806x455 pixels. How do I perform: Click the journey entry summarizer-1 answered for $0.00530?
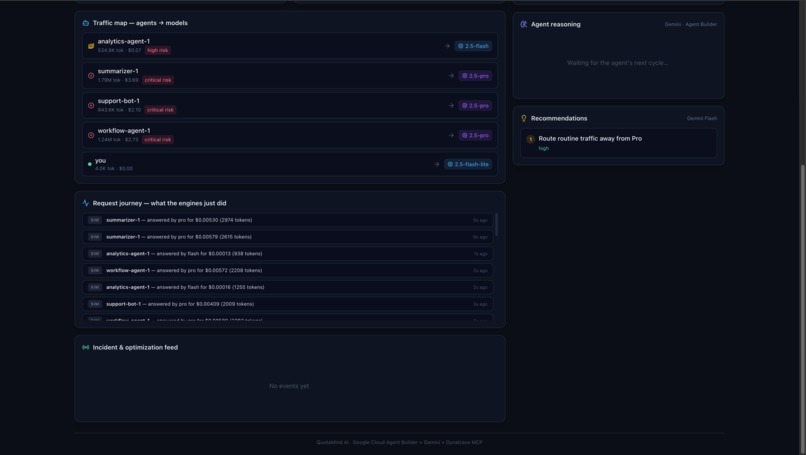(x=288, y=220)
